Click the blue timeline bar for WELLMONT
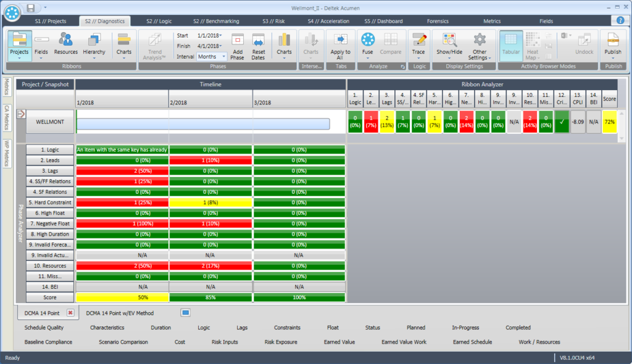632x364 pixels. pyautogui.click(x=204, y=122)
